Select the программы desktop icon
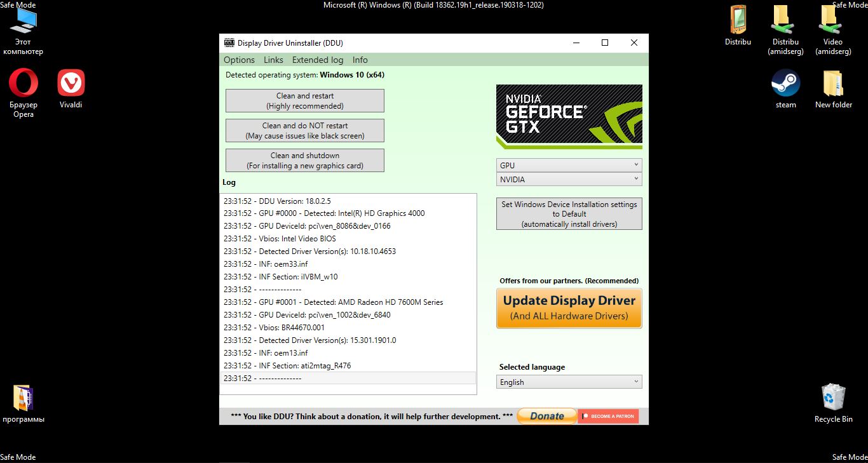 tap(24, 403)
